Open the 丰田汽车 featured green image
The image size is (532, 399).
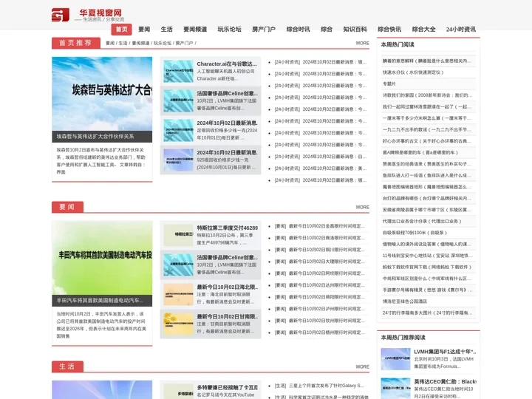(x=102, y=258)
